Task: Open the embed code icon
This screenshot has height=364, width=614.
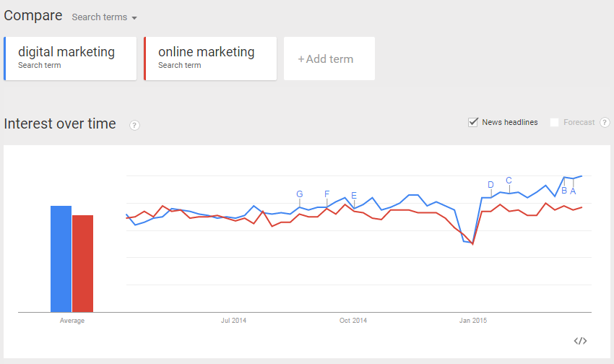Action: pos(580,341)
